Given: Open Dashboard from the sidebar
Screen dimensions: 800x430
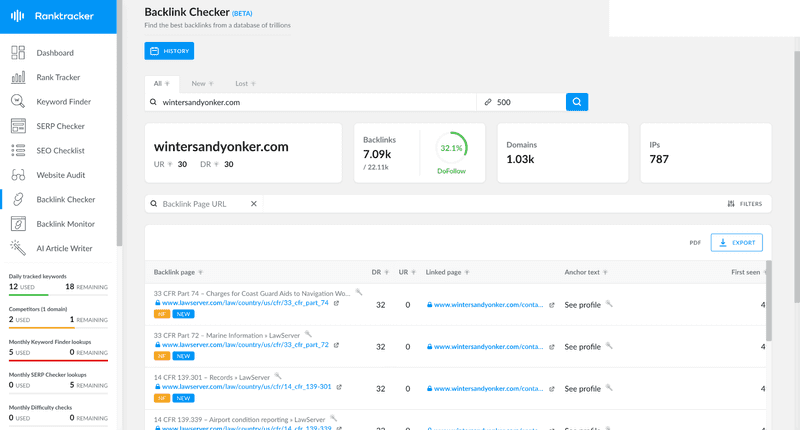Looking at the screenshot, I should (x=55, y=53).
